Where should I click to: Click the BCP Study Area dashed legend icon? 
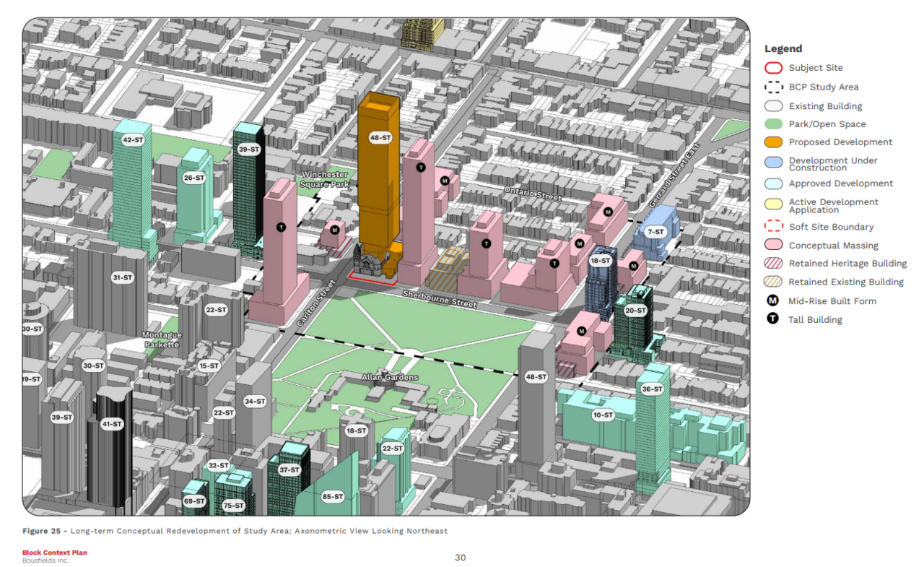(773, 87)
